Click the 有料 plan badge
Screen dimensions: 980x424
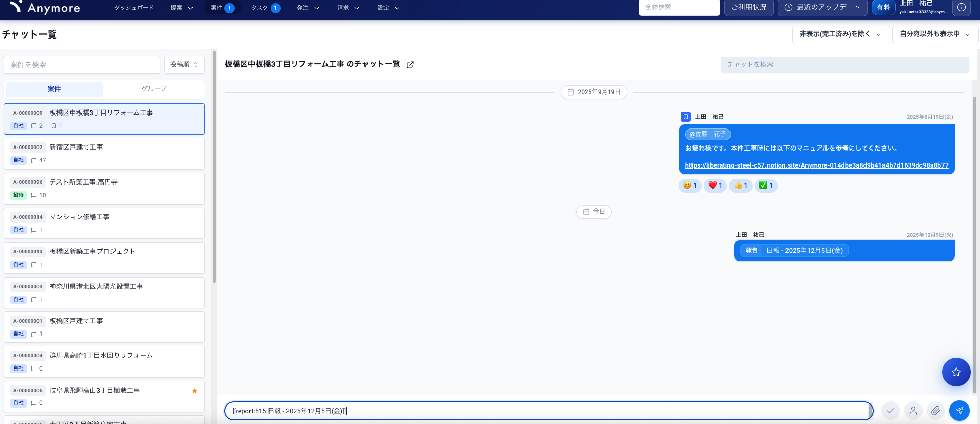coord(883,7)
